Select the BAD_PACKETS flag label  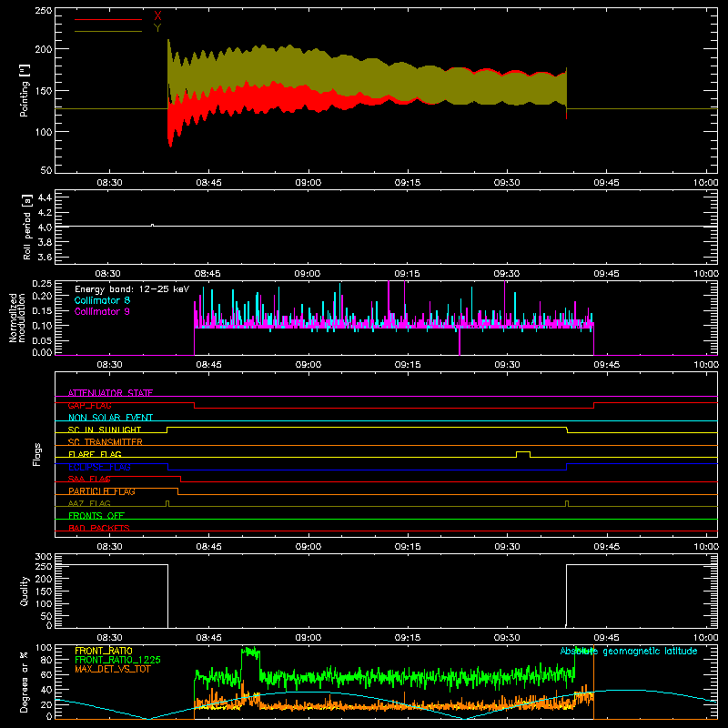pos(99,528)
